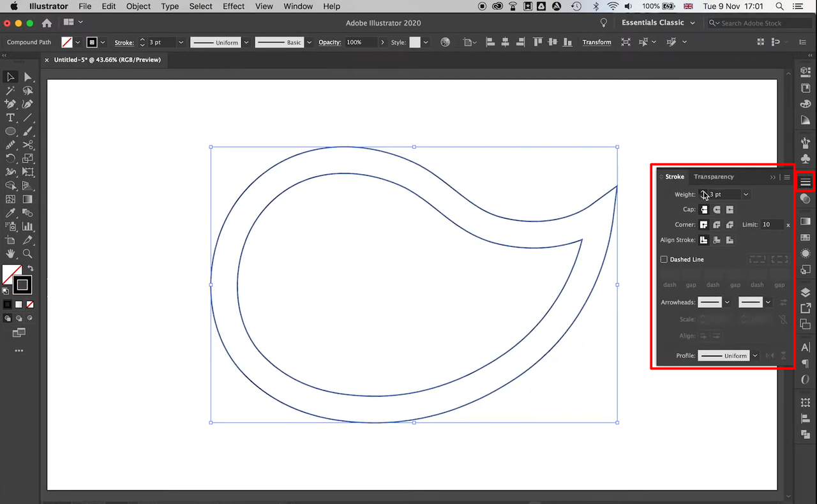Open the Profile dropdown in Stroke panel
This screenshot has height=504, width=817.
coord(755,355)
